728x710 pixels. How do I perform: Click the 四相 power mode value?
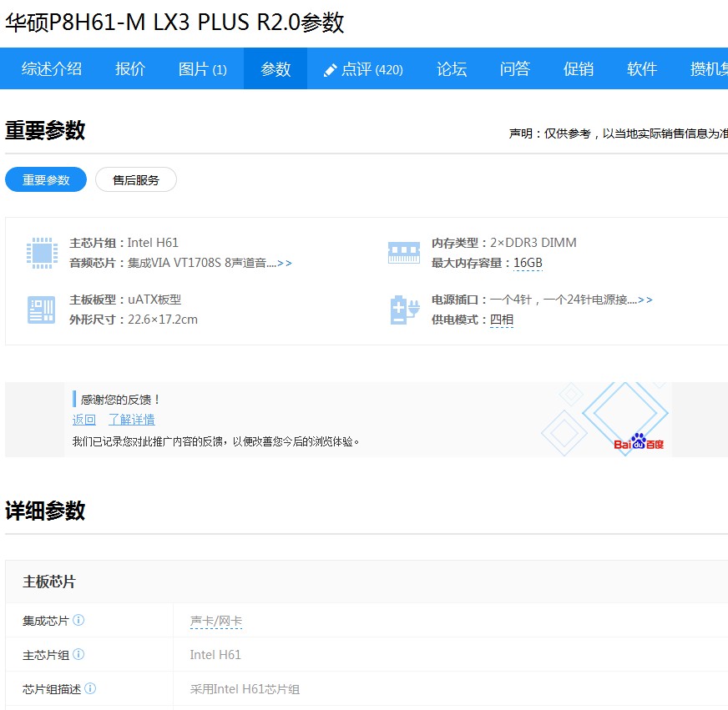coord(502,320)
